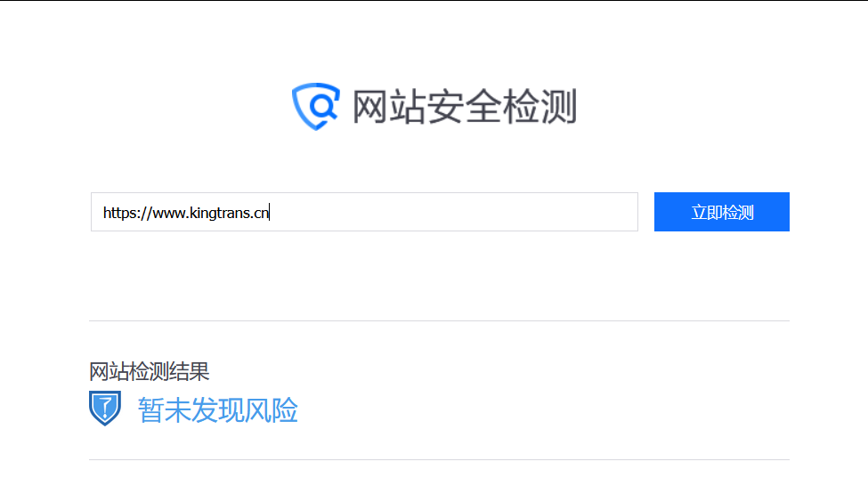The image size is (868, 494).
Task: Click the empty right side of the URL field
Action: tap(454, 212)
